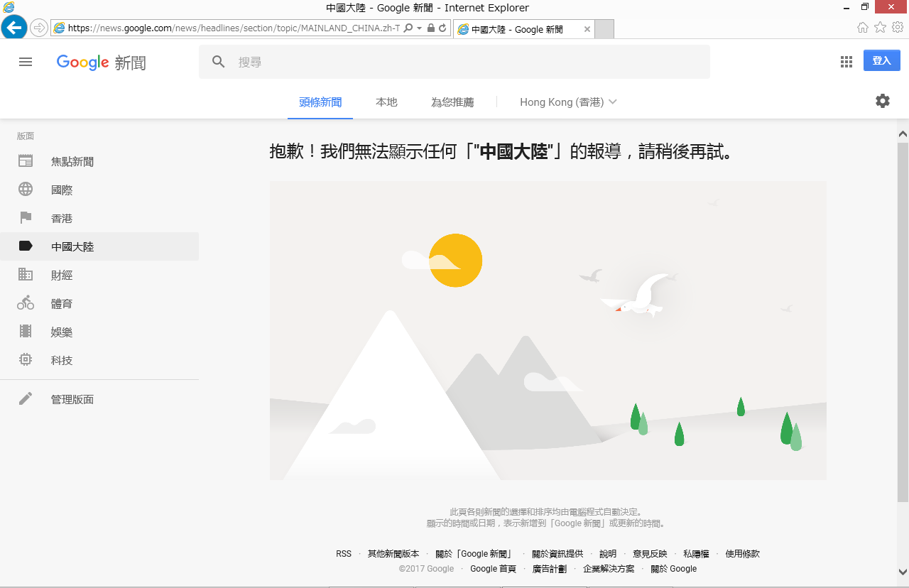Close the 中國大陸 - Google 新聞 tab
Image resolution: width=909 pixels, height=588 pixels.
point(587,29)
